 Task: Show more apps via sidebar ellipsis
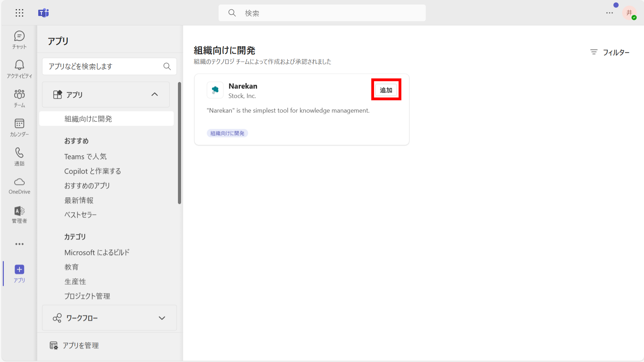click(19, 244)
